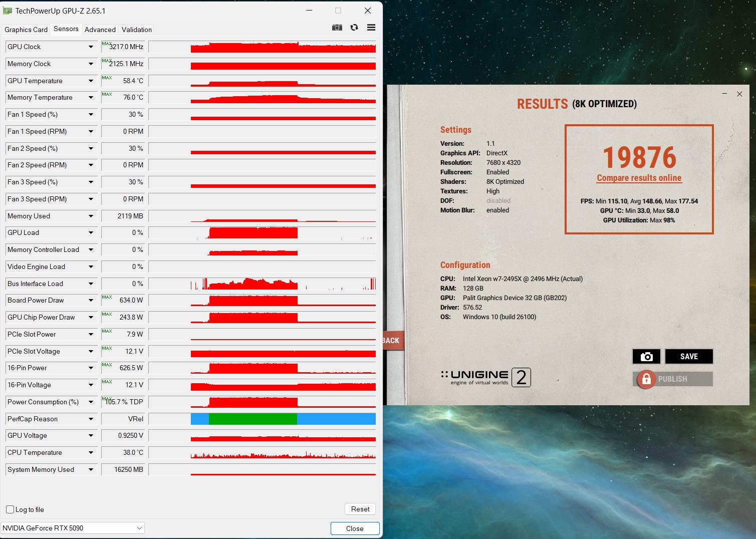Click the GPU-Z refresh icon
This screenshot has height=539, width=756.
pyautogui.click(x=354, y=28)
